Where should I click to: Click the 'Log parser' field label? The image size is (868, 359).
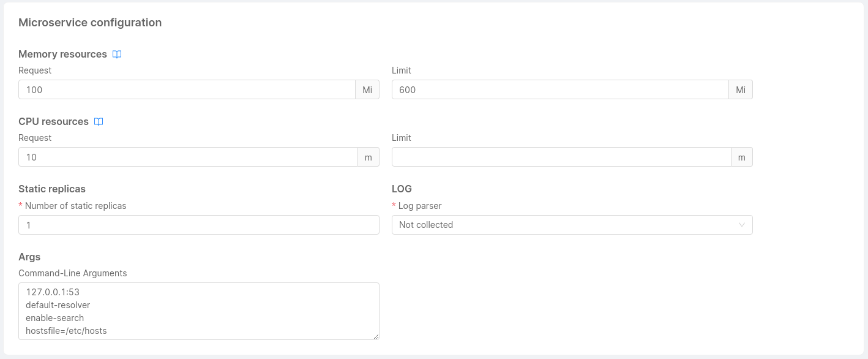420,206
